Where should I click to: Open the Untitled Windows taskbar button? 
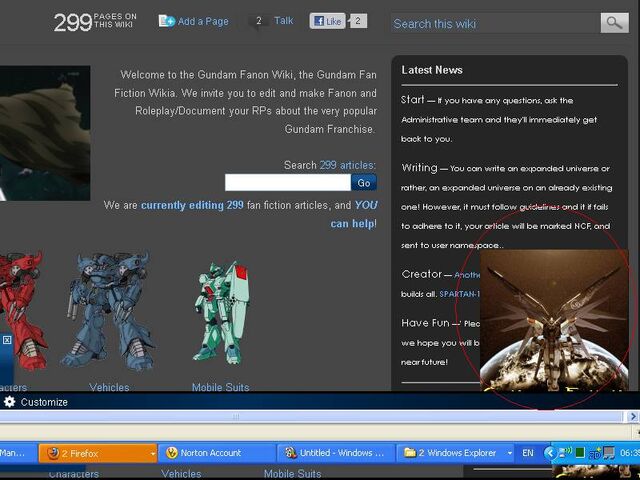tap(336, 453)
